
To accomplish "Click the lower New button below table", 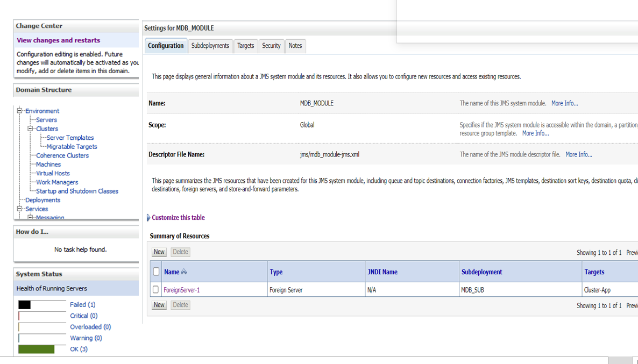I will 159,305.
